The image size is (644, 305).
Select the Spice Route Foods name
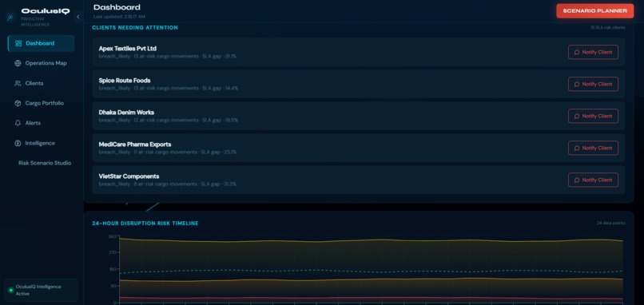(x=125, y=81)
